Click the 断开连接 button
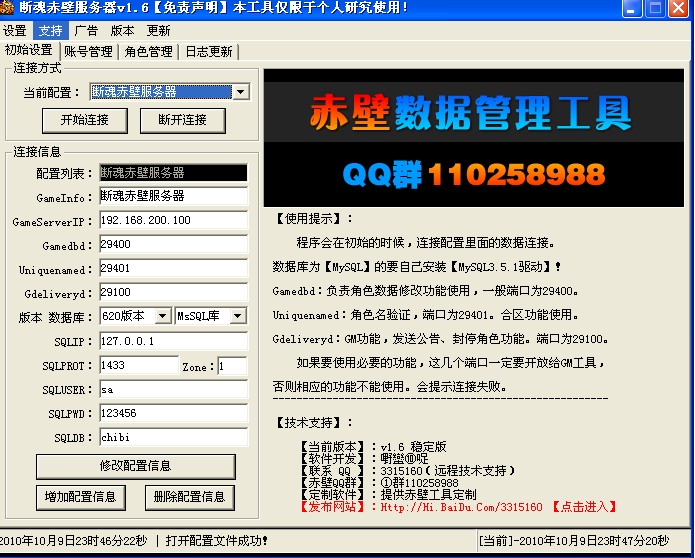This screenshot has width=695, height=558. [182, 120]
